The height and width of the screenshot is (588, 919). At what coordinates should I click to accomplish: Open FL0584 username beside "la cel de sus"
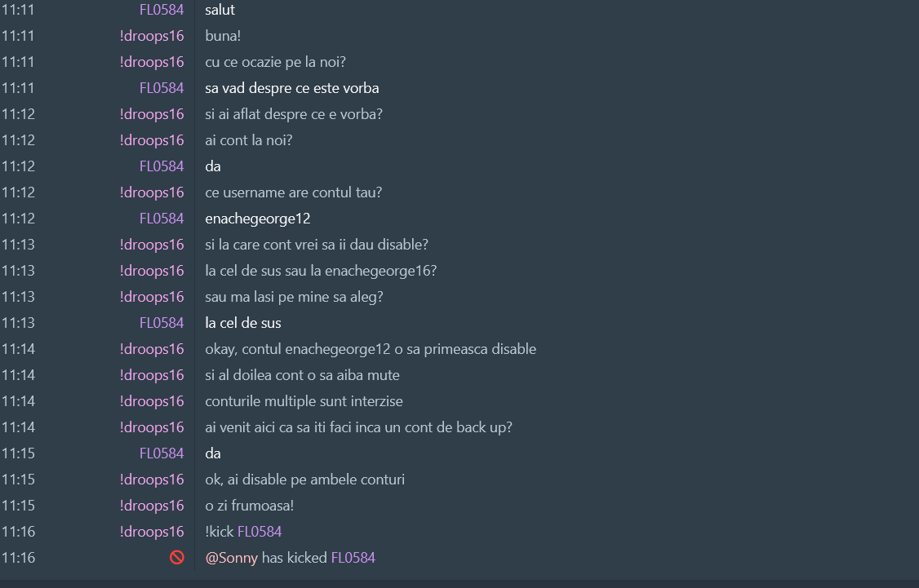[x=162, y=323]
